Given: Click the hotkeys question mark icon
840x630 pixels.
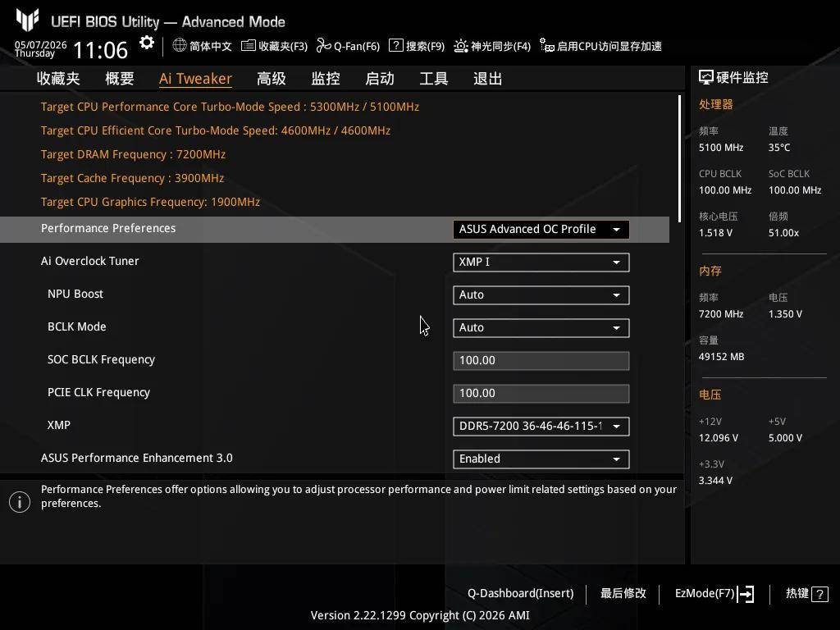Looking at the screenshot, I should pyautogui.click(x=819, y=594).
